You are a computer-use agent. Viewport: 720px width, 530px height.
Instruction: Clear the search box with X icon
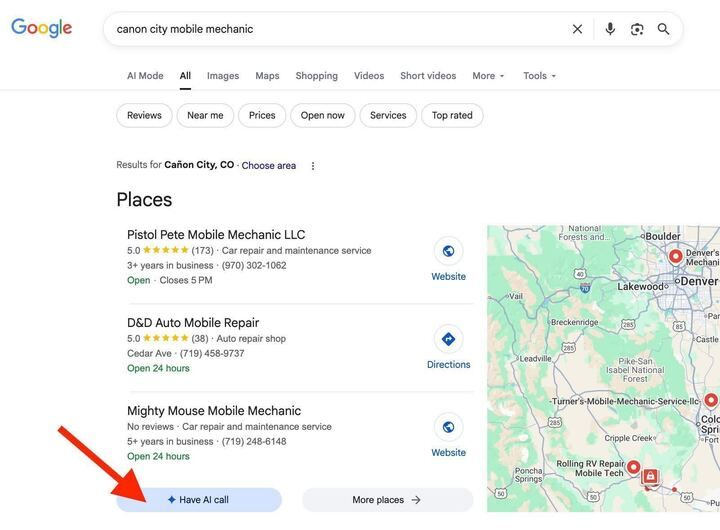coord(577,29)
